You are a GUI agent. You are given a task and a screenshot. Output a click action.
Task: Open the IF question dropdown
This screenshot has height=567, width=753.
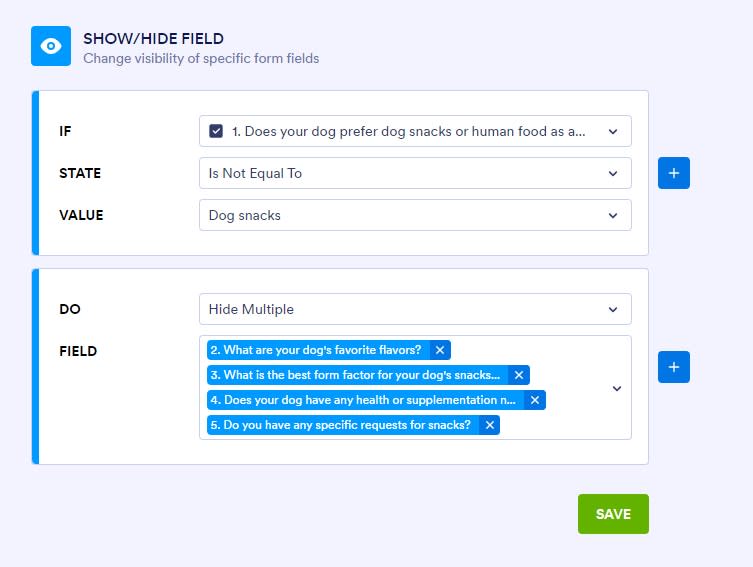pos(415,131)
